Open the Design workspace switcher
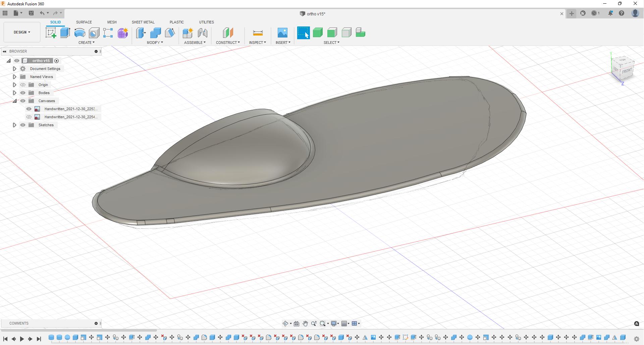Screen dimensions: 644x345 click(21, 32)
